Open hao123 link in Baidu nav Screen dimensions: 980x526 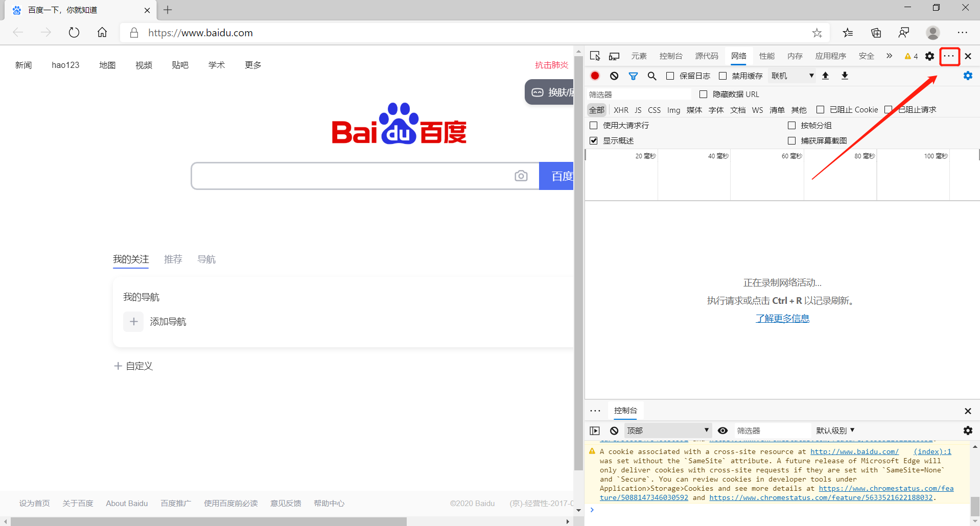[65, 65]
